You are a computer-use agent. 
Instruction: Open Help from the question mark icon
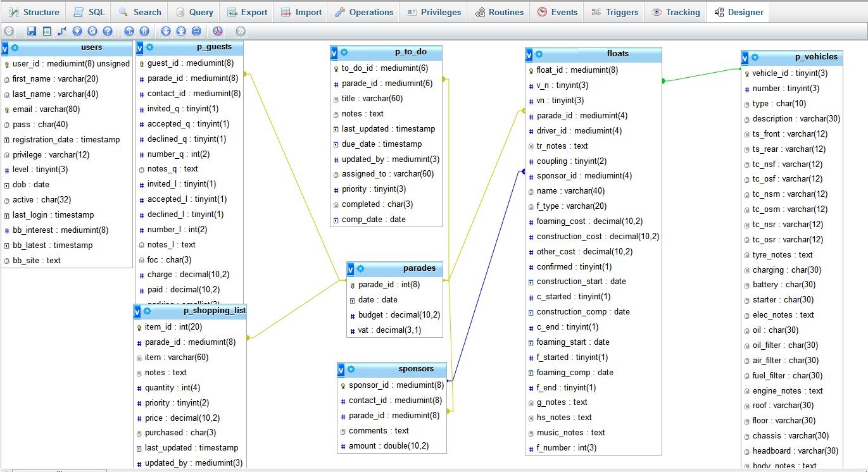point(108,30)
